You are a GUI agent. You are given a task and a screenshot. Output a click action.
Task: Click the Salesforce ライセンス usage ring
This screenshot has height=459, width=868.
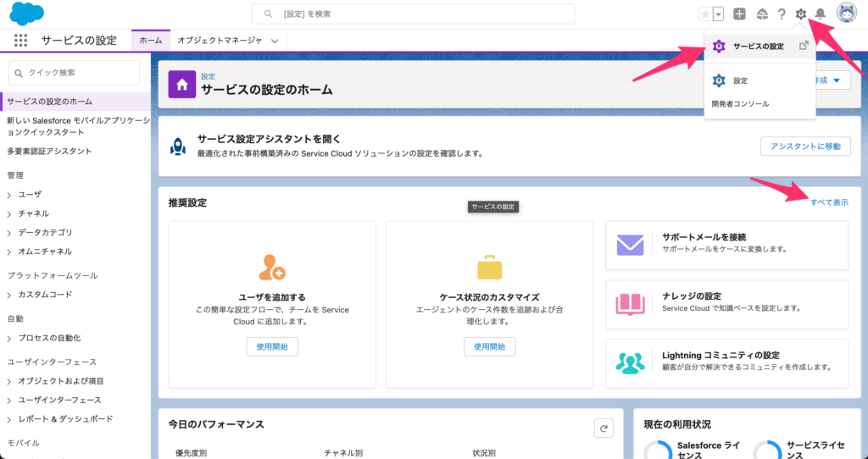(658, 451)
